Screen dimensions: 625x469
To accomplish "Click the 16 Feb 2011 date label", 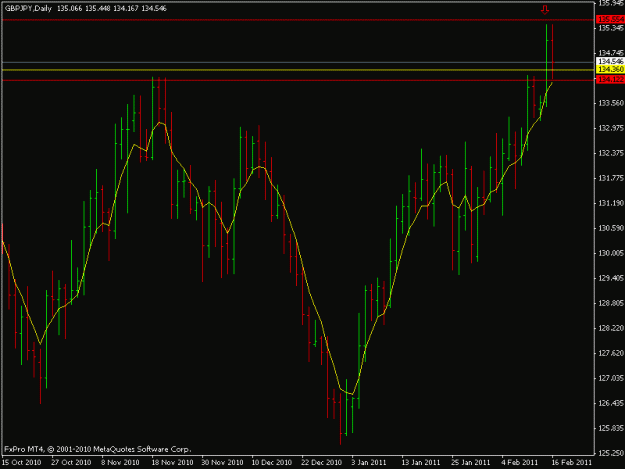I will [x=572, y=463].
